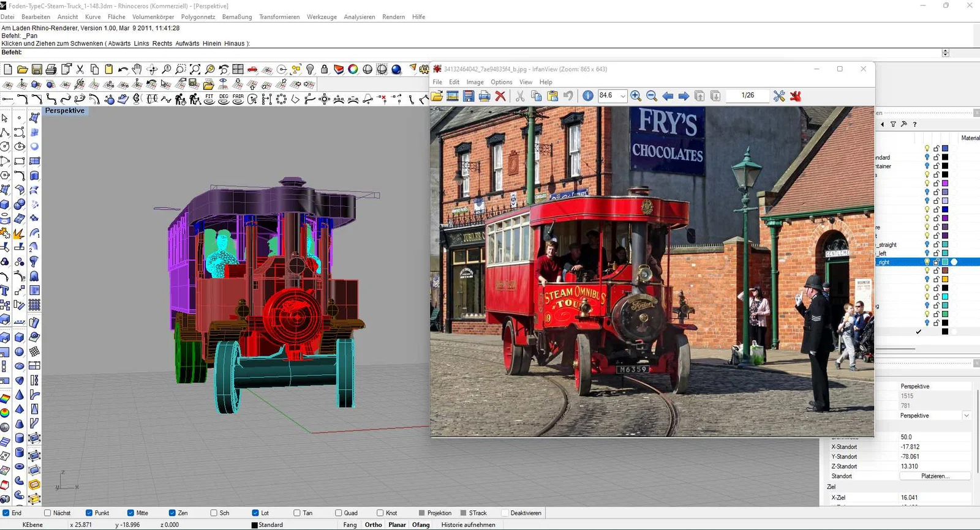Open the four-viewport layout icon
980x530 pixels.
(238, 69)
